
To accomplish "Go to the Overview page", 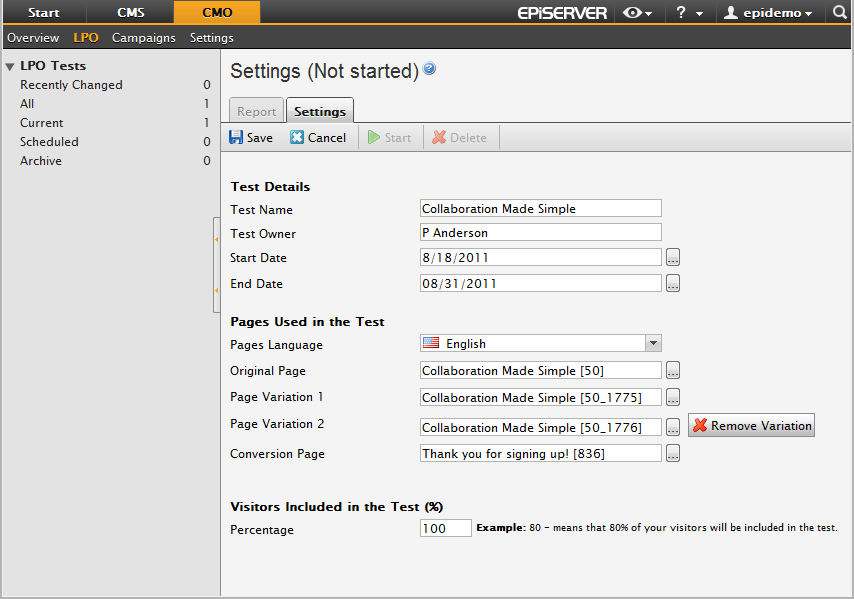I will [x=33, y=37].
